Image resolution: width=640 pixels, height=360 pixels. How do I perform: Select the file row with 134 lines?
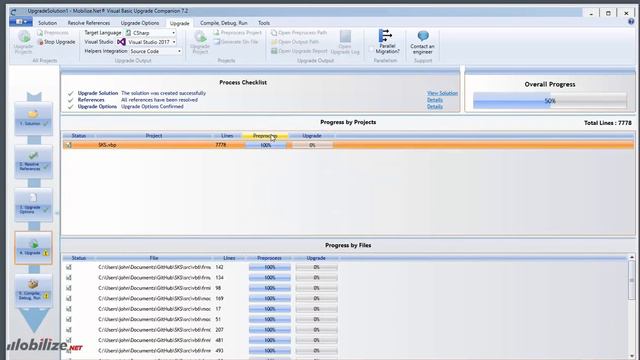tap(345, 278)
